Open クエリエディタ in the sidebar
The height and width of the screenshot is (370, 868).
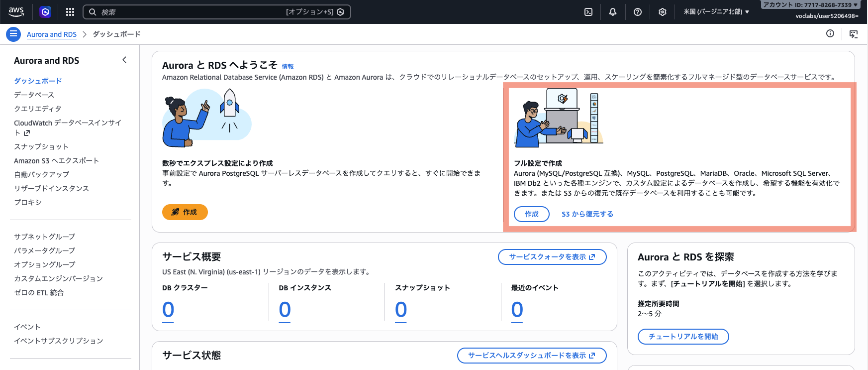pyautogui.click(x=38, y=109)
